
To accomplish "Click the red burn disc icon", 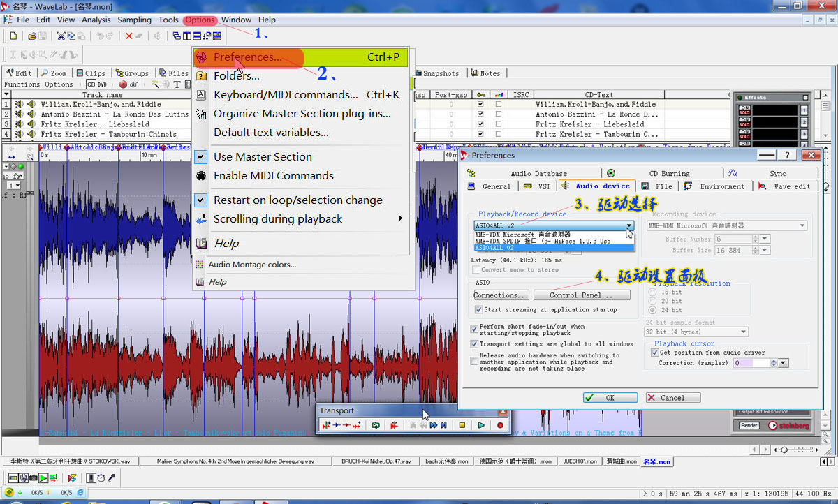I will pyautogui.click(x=123, y=84).
